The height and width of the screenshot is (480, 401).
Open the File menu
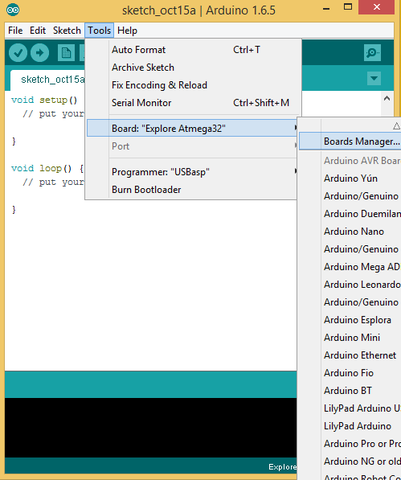click(x=15, y=31)
